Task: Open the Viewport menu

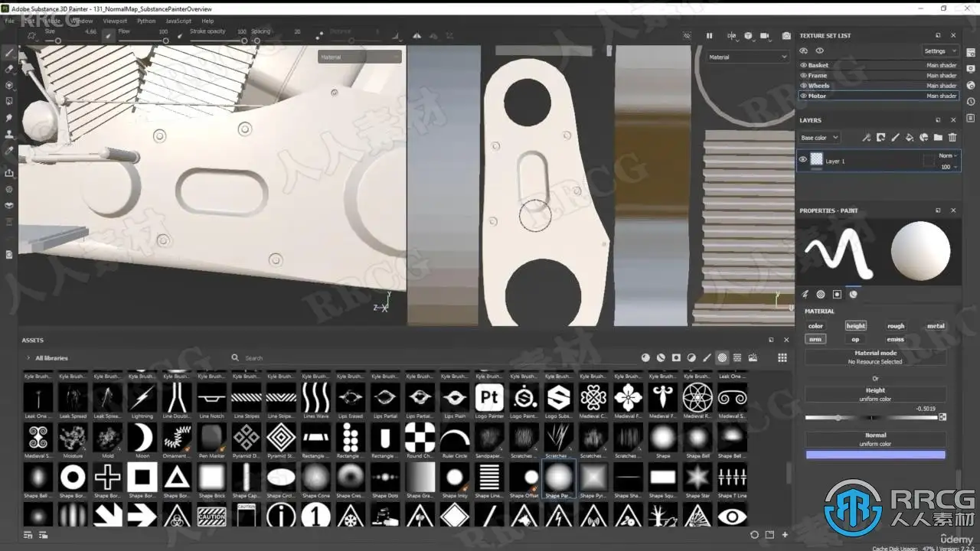Action: point(115,21)
